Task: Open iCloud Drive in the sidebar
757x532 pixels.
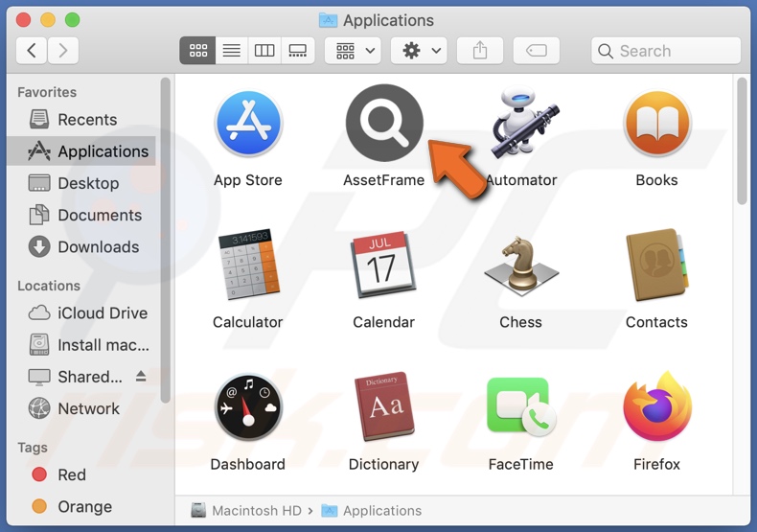Action: [x=81, y=312]
